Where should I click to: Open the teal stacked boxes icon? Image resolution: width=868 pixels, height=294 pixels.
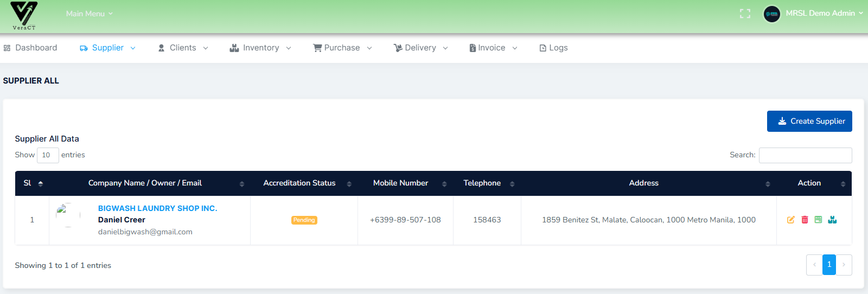point(832,220)
